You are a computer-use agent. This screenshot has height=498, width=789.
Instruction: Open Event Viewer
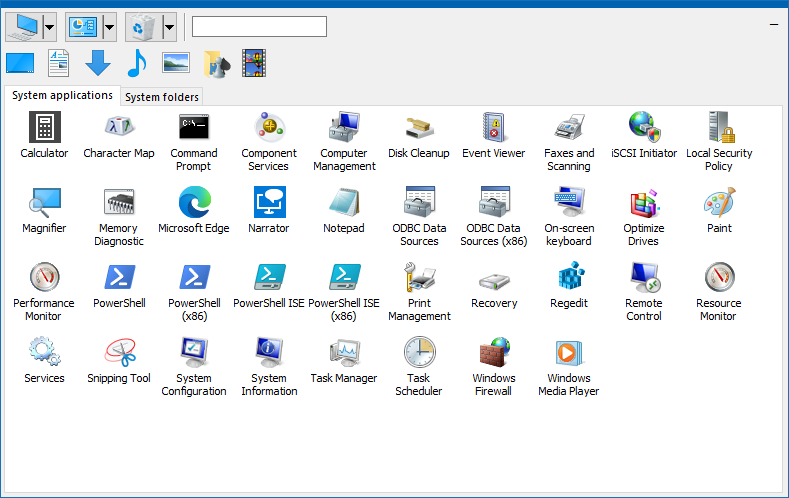point(494,128)
